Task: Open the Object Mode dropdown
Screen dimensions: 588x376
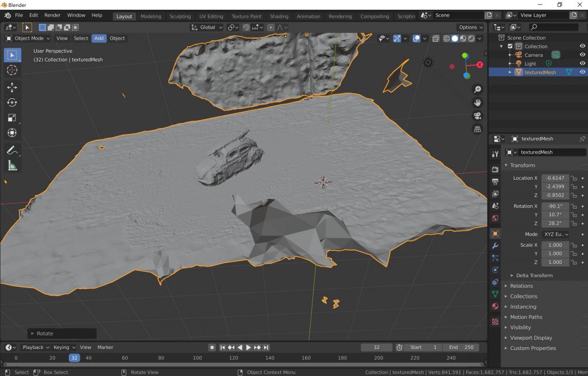Action: 28,39
